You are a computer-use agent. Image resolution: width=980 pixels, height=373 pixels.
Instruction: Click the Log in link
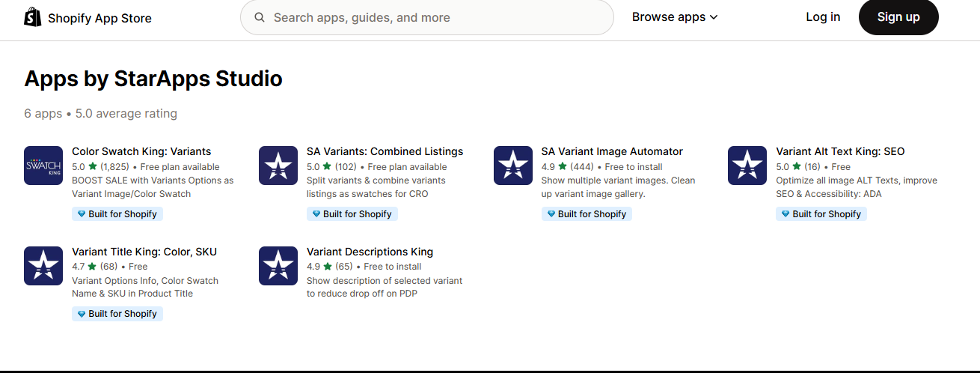pos(823,17)
